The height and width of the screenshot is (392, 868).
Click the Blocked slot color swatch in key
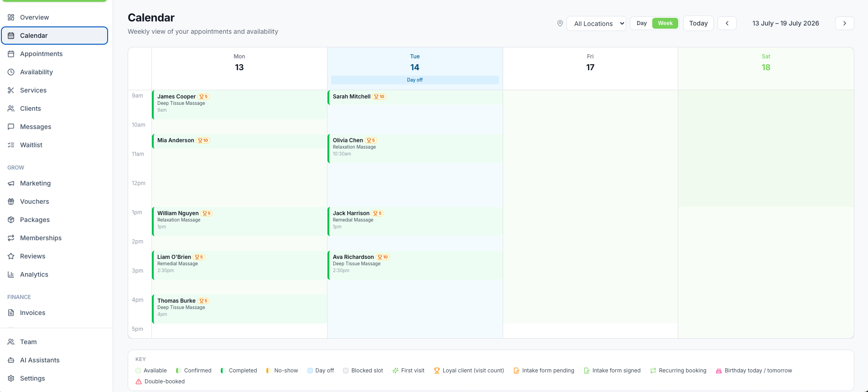coord(346,371)
